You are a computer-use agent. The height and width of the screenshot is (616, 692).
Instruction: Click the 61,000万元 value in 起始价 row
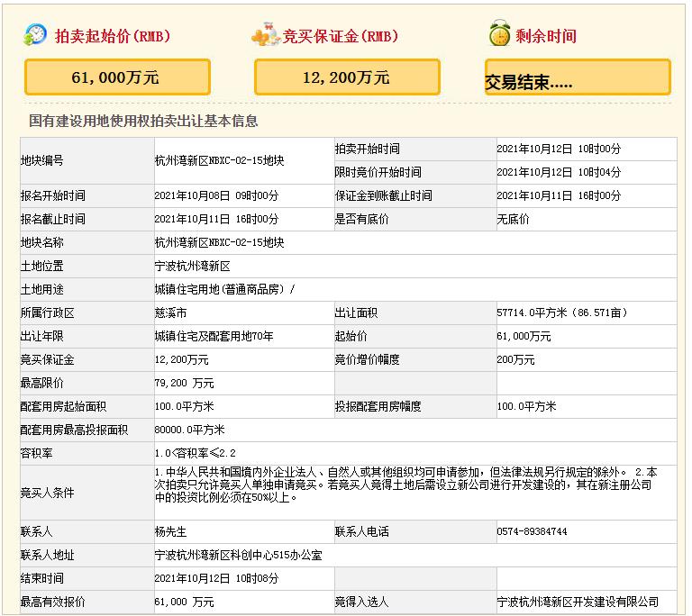[x=524, y=336]
